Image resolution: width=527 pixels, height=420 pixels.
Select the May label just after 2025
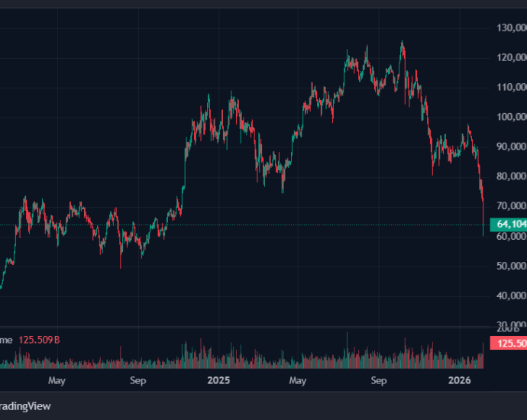click(298, 380)
